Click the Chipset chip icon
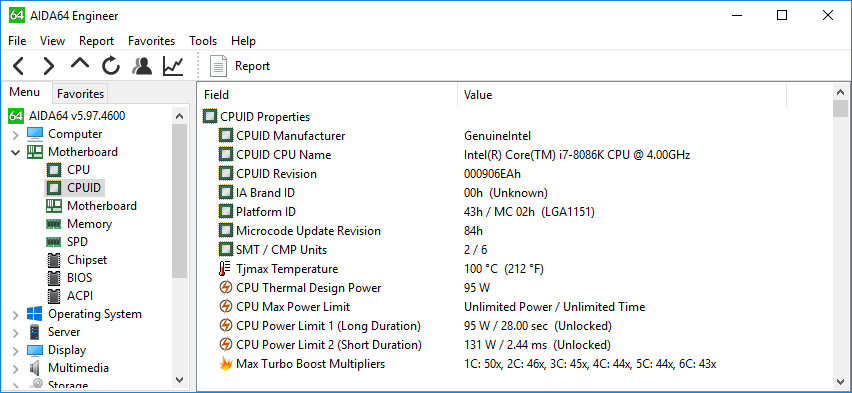 point(53,260)
